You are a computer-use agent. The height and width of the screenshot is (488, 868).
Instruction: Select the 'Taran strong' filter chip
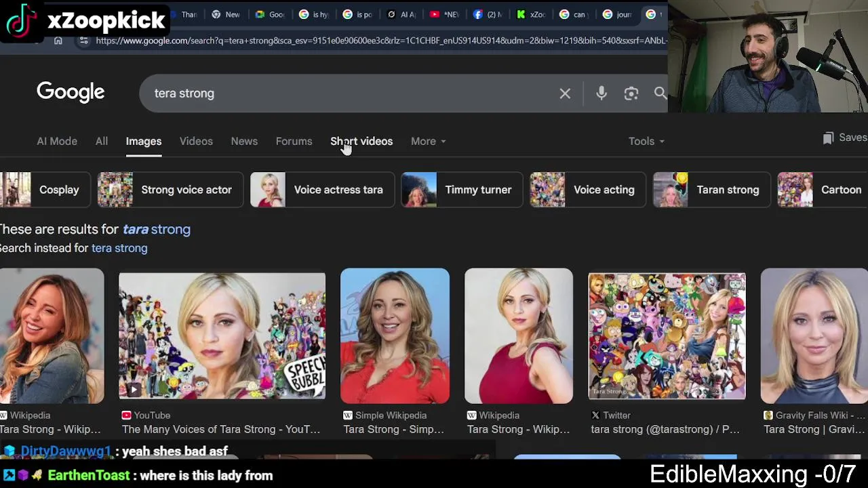(711, 190)
